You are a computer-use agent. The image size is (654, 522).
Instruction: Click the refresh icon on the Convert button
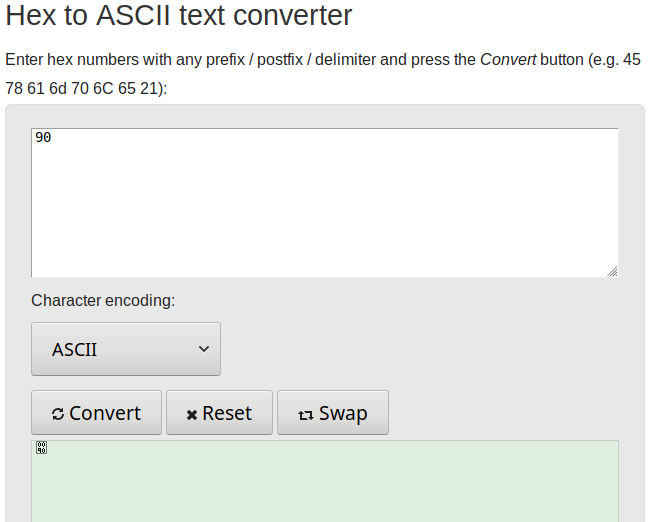tap(58, 414)
